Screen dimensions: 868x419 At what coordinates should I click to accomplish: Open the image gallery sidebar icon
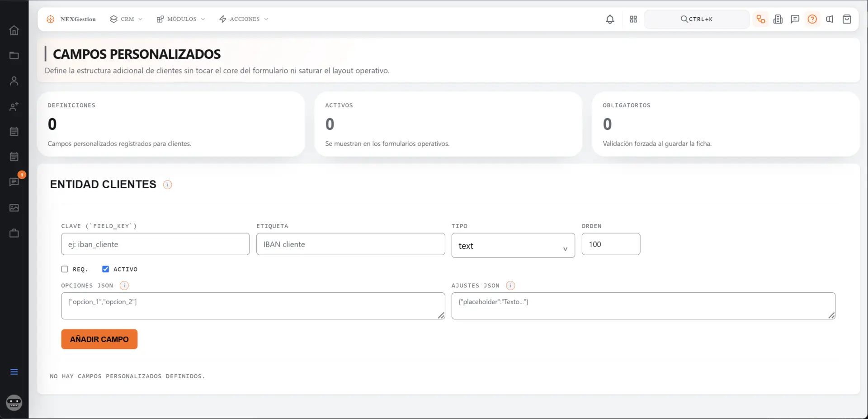click(14, 208)
